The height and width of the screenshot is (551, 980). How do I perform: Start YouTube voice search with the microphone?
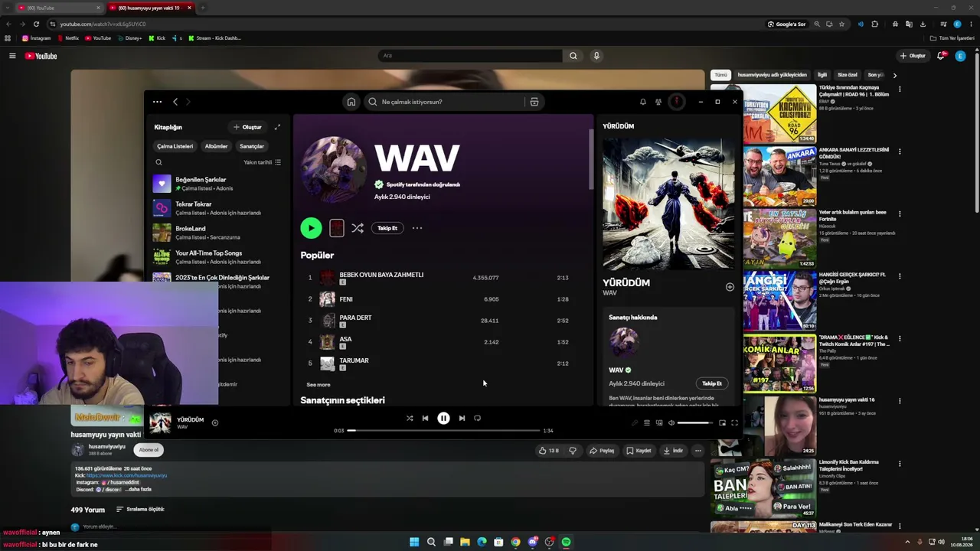pyautogui.click(x=596, y=56)
